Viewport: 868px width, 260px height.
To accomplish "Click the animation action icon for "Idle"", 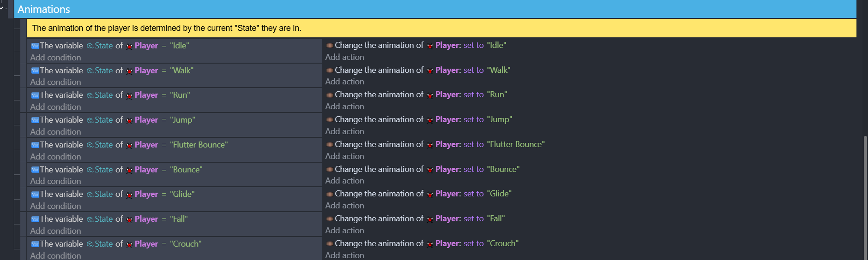I will pyautogui.click(x=330, y=46).
